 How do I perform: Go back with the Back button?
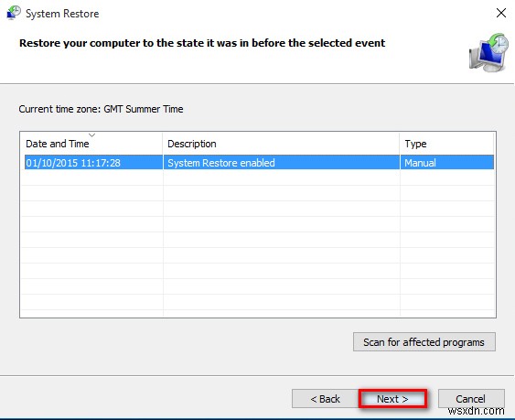[x=325, y=399]
